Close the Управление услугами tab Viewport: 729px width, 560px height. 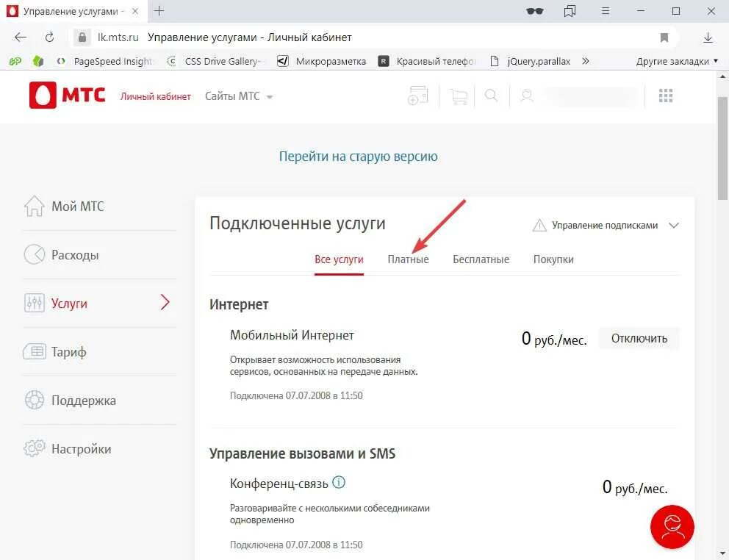point(135,11)
